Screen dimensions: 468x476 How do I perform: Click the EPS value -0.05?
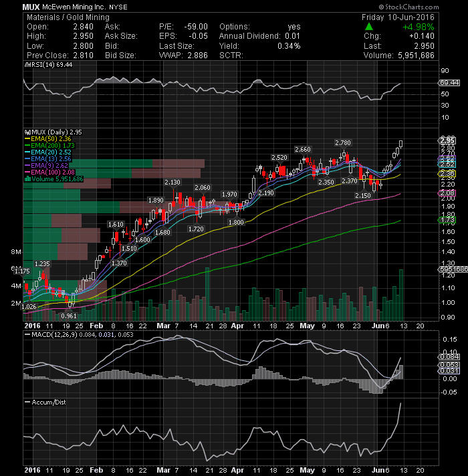click(x=198, y=36)
